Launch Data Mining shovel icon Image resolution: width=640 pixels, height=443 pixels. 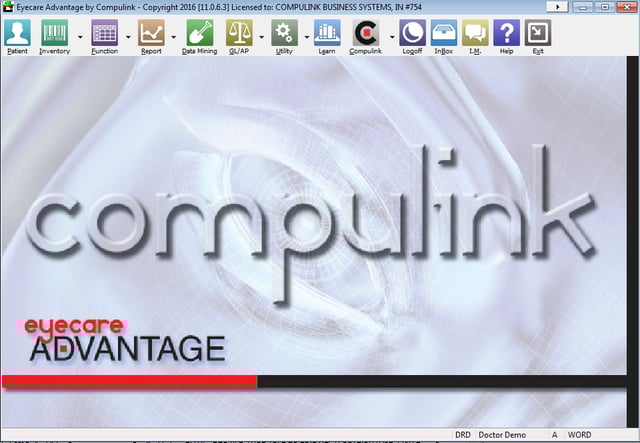(200, 33)
